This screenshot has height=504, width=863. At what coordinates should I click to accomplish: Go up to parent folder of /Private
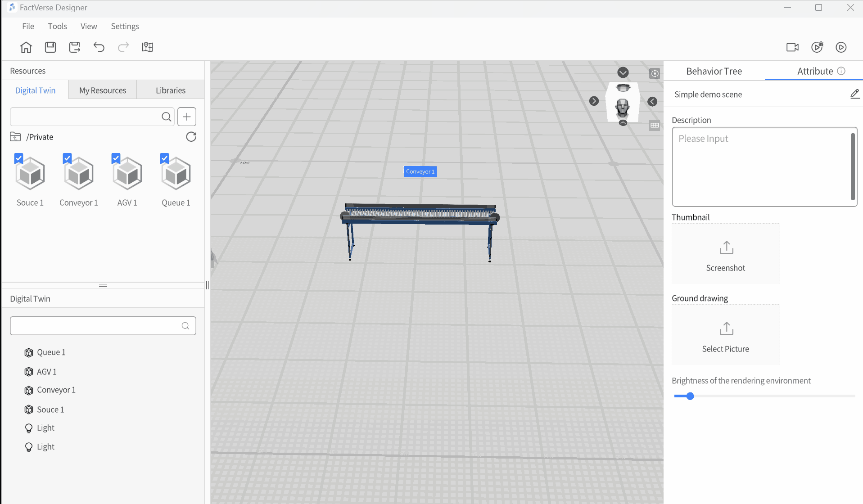(15, 137)
